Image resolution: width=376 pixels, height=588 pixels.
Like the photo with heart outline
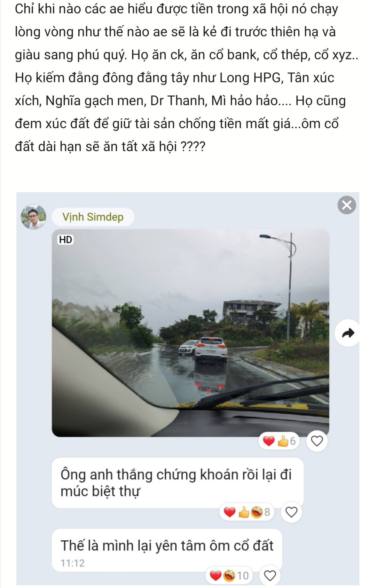[x=316, y=441]
